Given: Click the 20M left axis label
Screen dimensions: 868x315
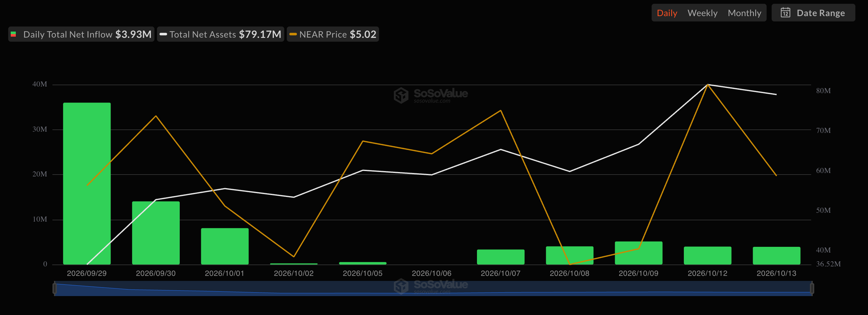Looking at the screenshot, I should tap(40, 174).
